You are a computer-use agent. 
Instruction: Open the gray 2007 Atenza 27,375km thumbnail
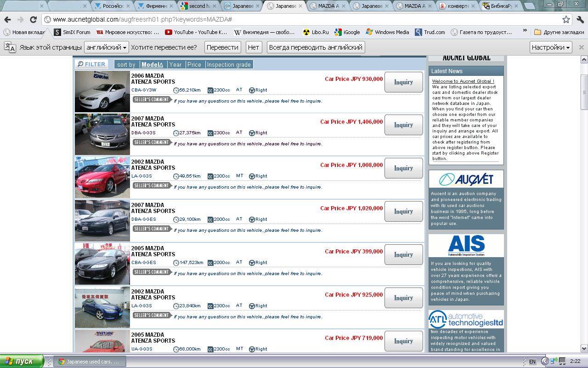pos(102,134)
